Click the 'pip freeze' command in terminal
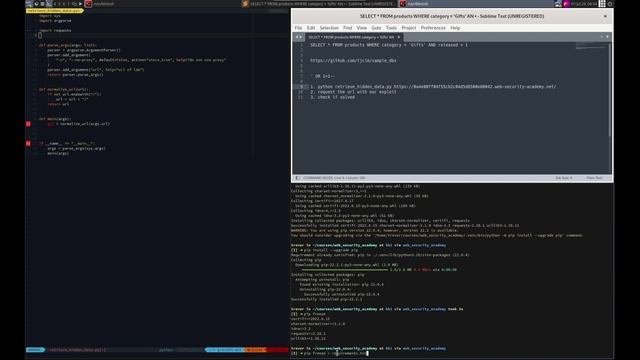Viewport: 640px width, 360px height. click(314, 314)
